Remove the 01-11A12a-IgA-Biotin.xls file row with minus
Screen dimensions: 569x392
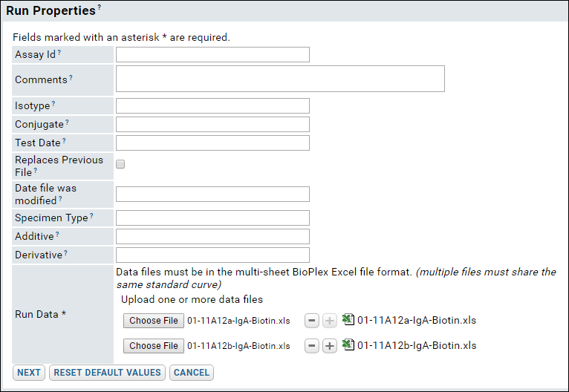click(x=312, y=321)
